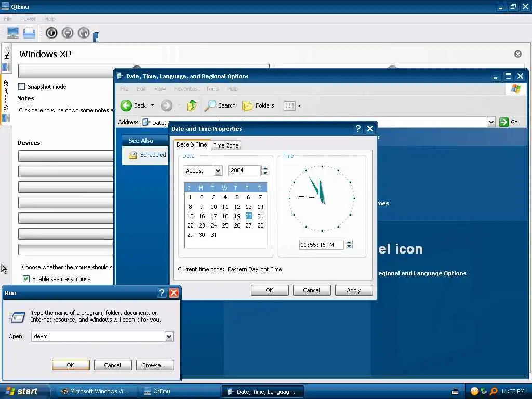The width and height of the screenshot is (532, 399).
Task: Click the Regional and Language Options link
Action: tap(422, 273)
